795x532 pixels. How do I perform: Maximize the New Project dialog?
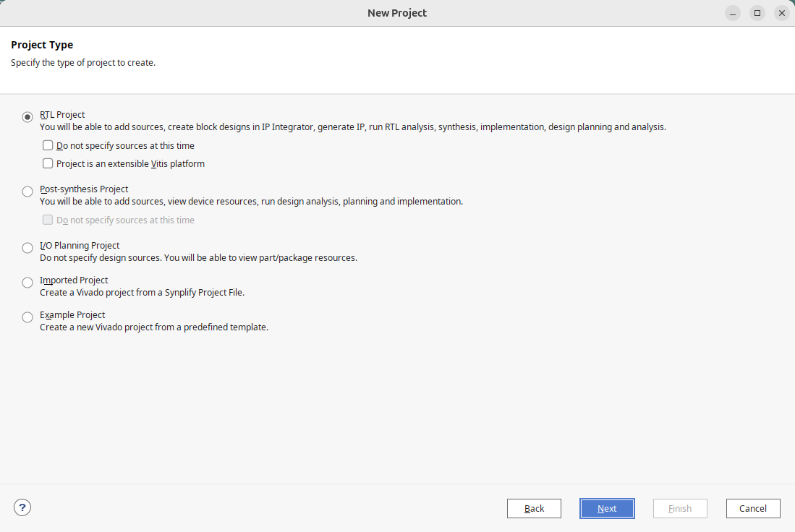point(757,13)
